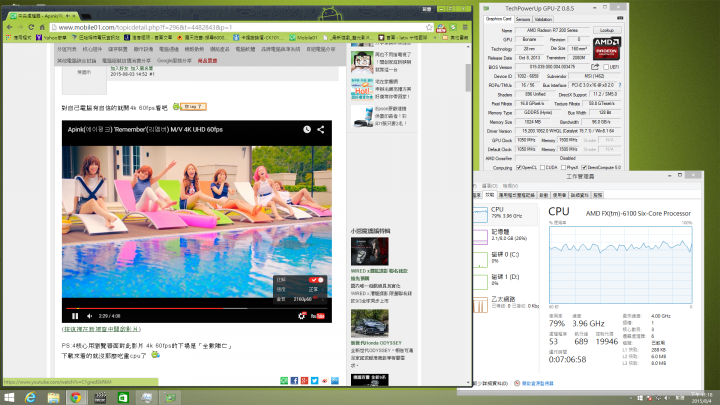Click the green GPU-Z taskbar icon

coord(170,398)
